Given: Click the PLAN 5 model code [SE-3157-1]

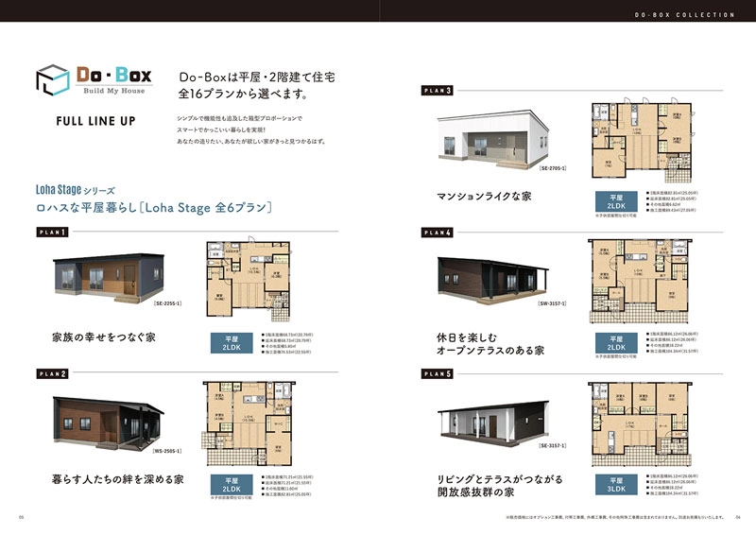Looking at the screenshot, I should click(553, 446).
